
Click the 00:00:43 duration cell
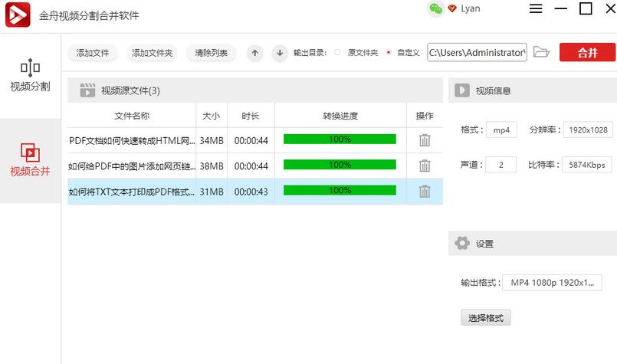(x=251, y=192)
